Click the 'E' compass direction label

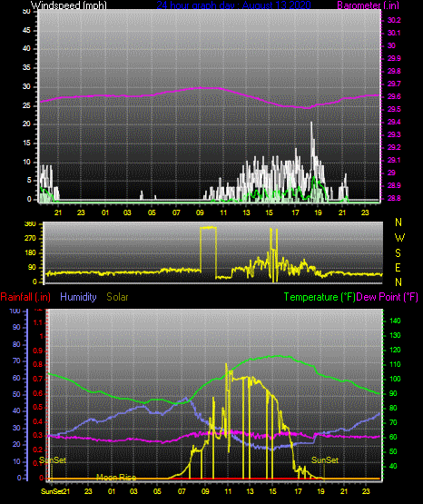click(x=398, y=267)
